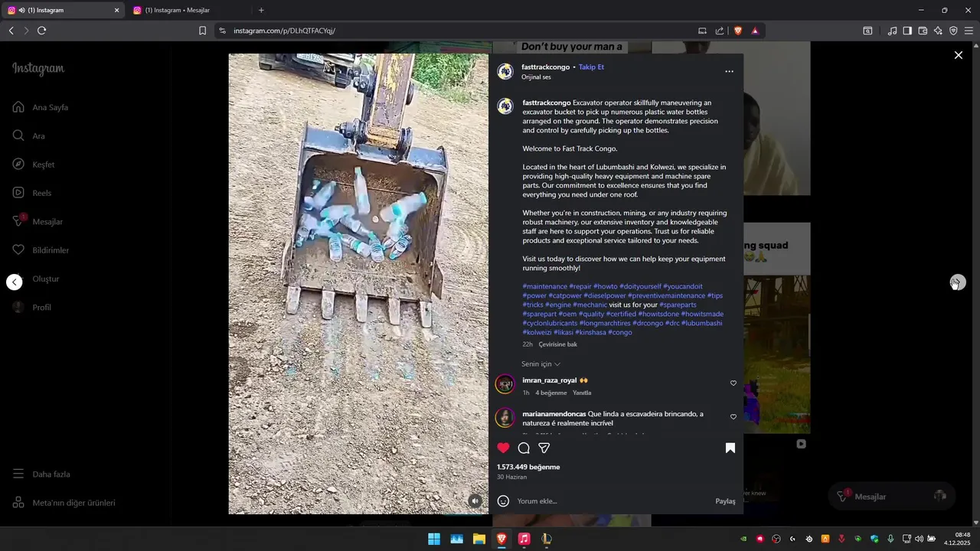Open site information icon in address bar
This screenshot has width=980, height=551.
click(x=222, y=31)
